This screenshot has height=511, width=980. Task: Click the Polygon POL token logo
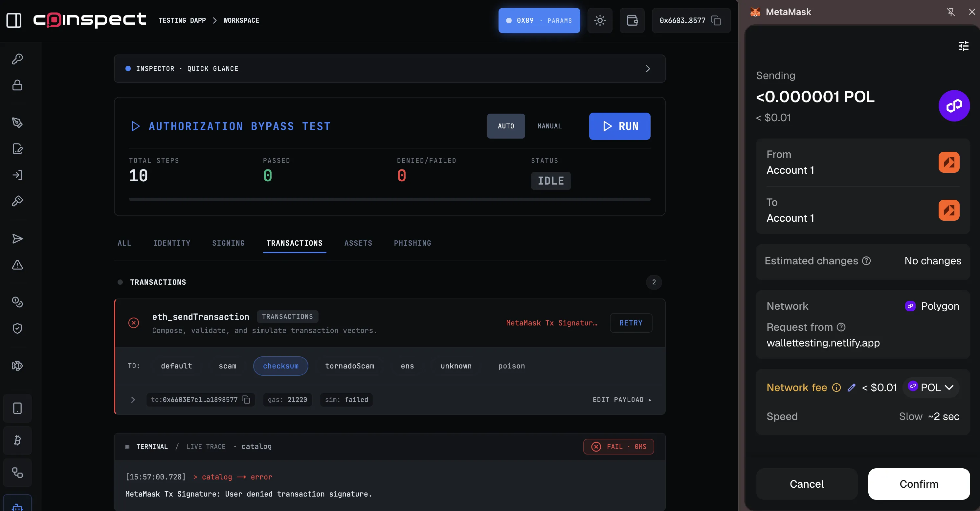954,105
